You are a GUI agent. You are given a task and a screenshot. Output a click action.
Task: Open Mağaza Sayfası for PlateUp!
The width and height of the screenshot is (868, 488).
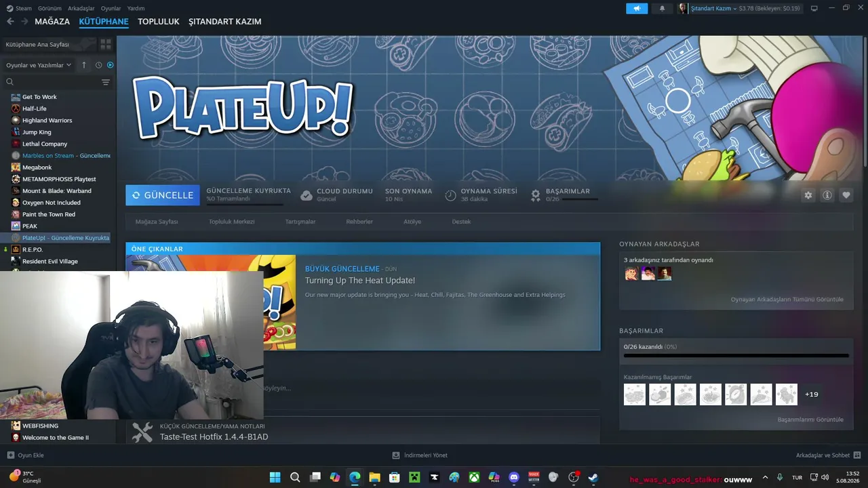point(157,222)
